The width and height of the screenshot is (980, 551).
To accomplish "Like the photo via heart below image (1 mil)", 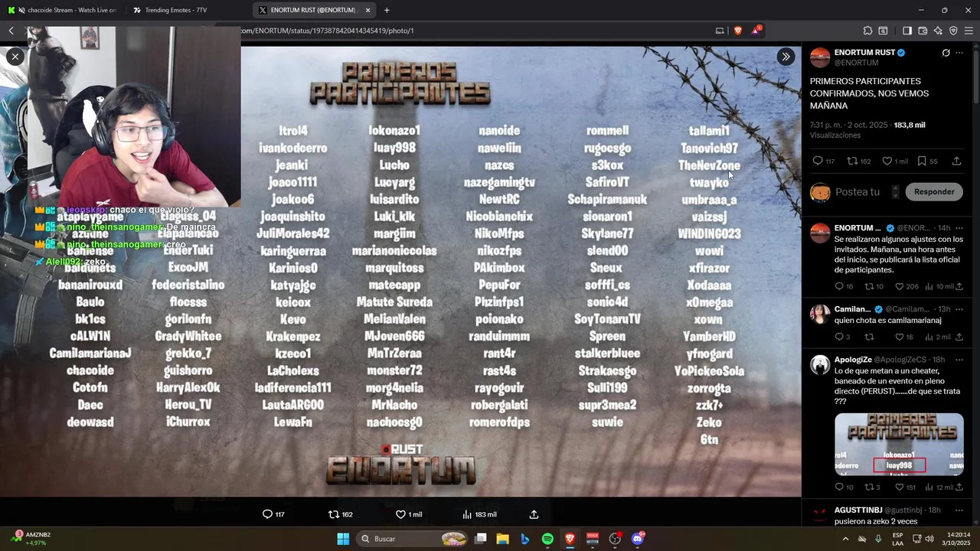I will [x=409, y=514].
